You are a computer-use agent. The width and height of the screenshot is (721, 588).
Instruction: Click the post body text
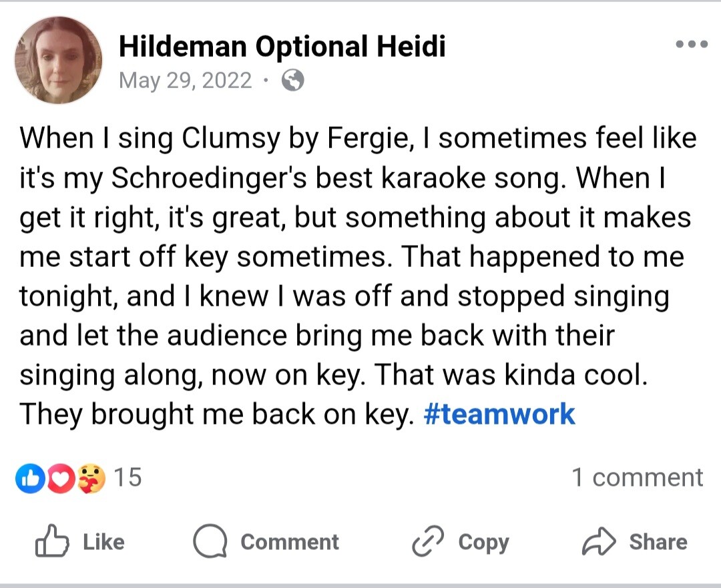358,276
